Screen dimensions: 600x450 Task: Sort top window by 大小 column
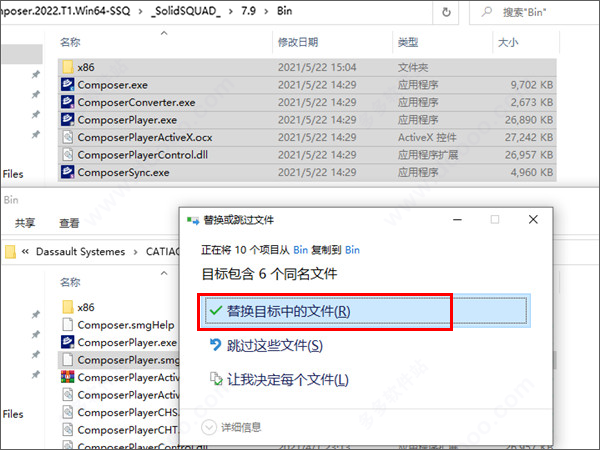pos(508,42)
